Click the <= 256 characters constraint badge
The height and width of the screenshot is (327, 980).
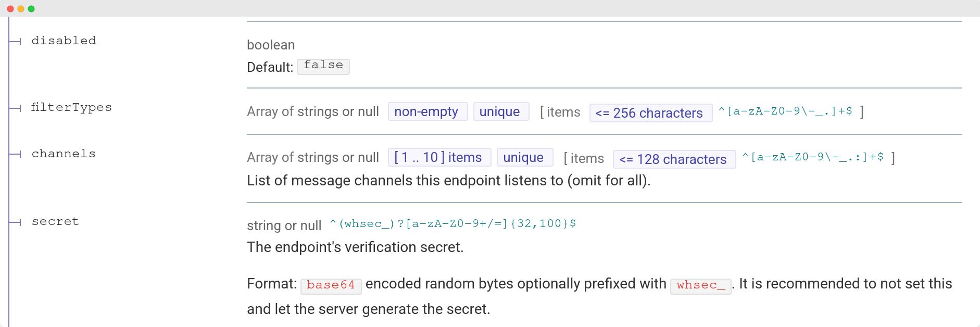point(650,113)
